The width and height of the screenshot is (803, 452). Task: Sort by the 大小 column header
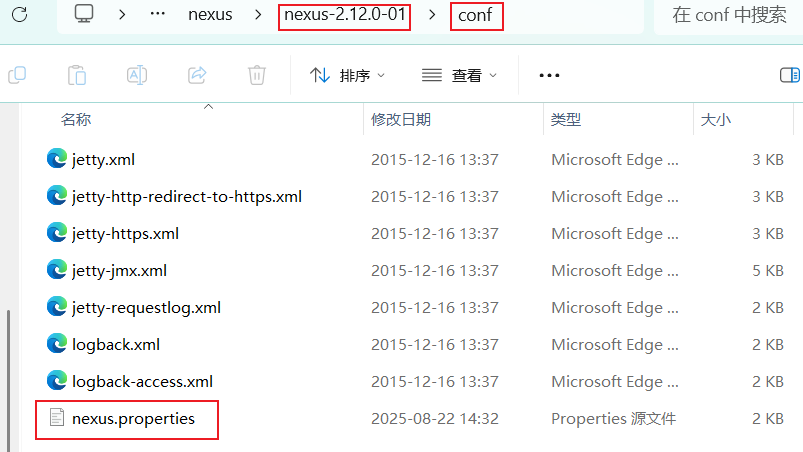(715, 120)
